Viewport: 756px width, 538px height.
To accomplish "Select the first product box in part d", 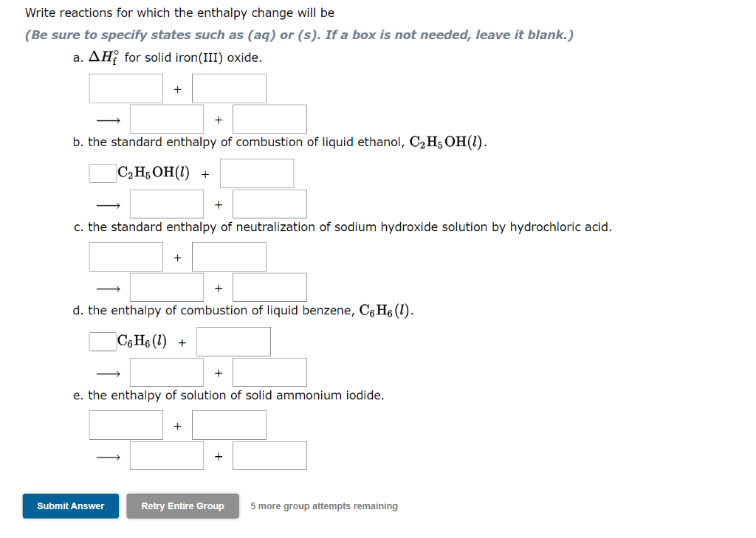I will (166, 371).
